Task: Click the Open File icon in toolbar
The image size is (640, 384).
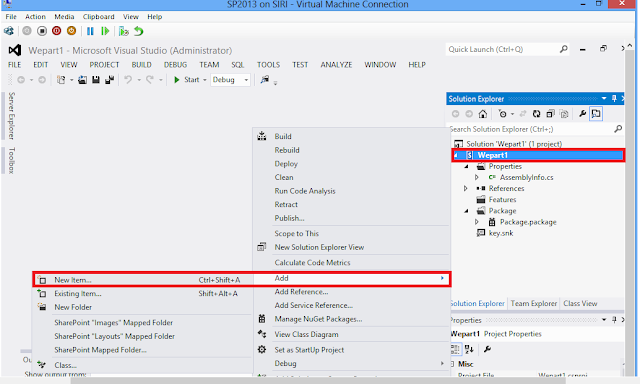Action: [82, 80]
